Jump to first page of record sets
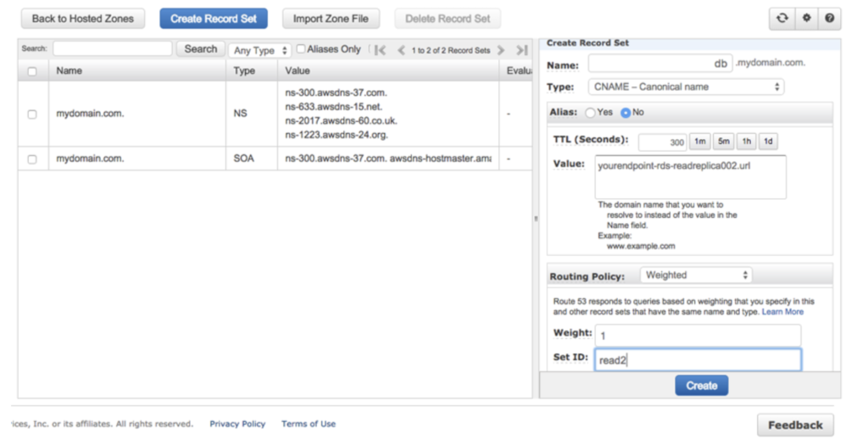The width and height of the screenshot is (868, 445). click(381, 50)
